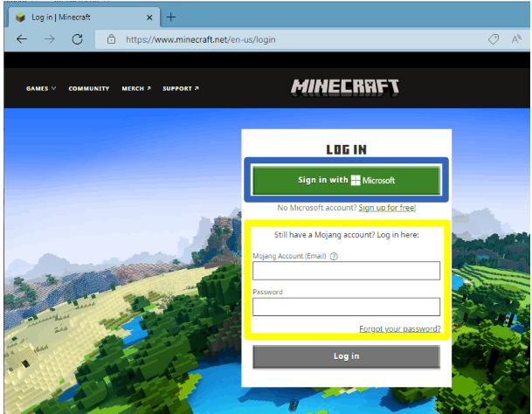The width and height of the screenshot is (532, 414).
Task: Click the gray Log in button
Action: [346, 356]
